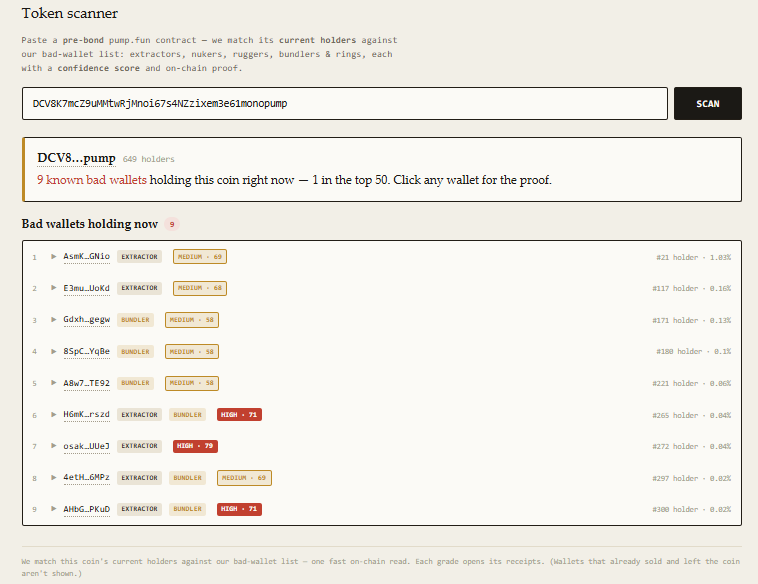Click the SCAN button
The height and width of the screenshot is (584, 758).
click(x=707, y=103)
